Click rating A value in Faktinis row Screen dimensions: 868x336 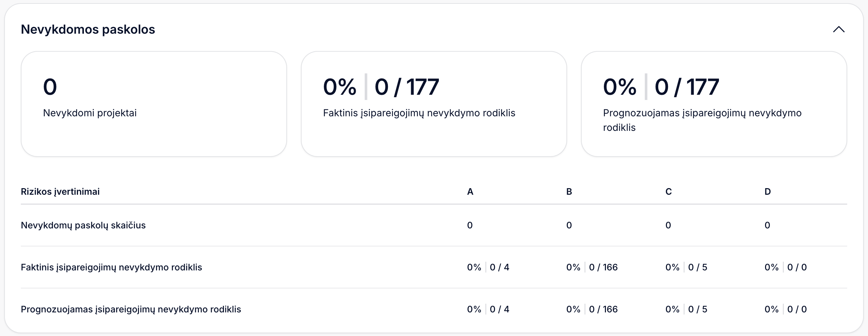(x=488, y=267)
